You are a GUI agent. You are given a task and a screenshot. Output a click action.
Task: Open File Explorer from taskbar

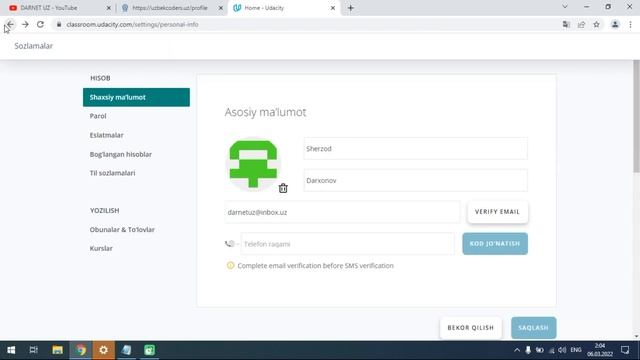[57, 350]
